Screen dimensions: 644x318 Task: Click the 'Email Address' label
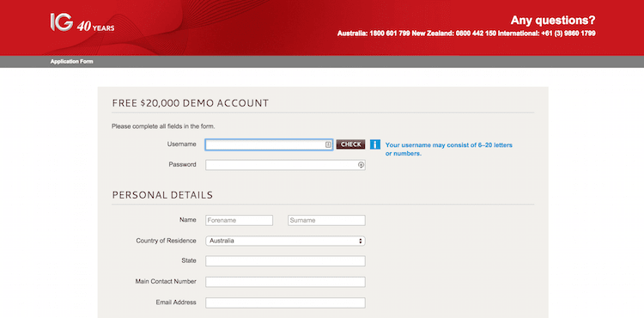pyautogui.click(x=176, y=303)
